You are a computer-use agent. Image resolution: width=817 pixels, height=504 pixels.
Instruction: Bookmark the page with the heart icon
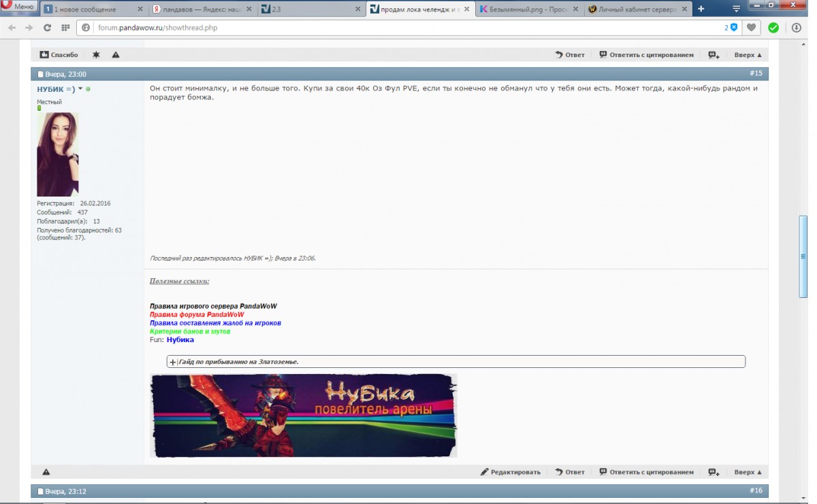(752, 28)
